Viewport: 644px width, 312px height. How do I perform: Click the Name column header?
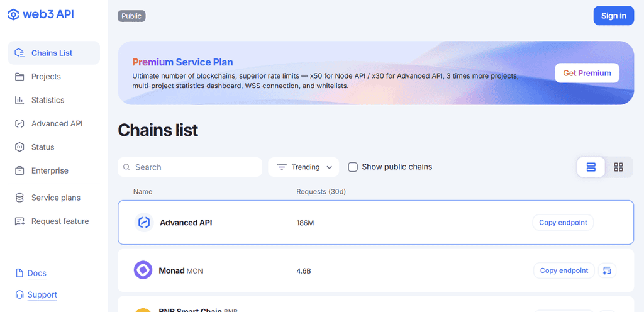point(143,192)
